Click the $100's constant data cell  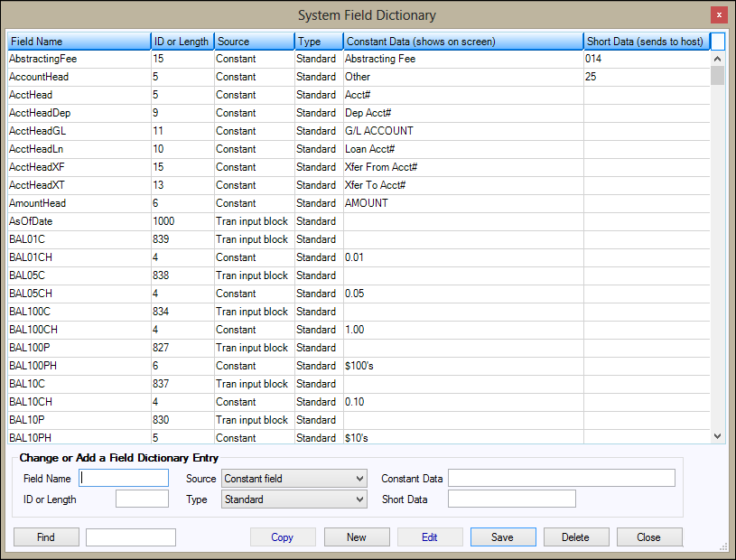click(x=464, y=366)
